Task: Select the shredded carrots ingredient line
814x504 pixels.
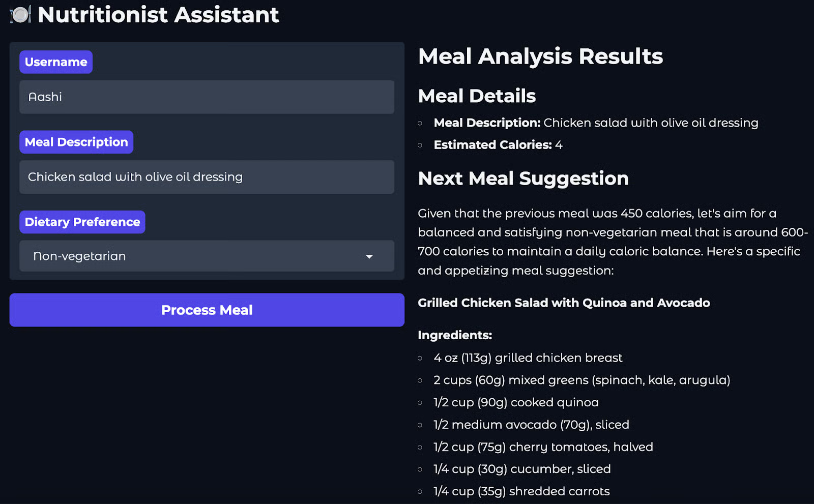Action: click(x=521, y=491)
